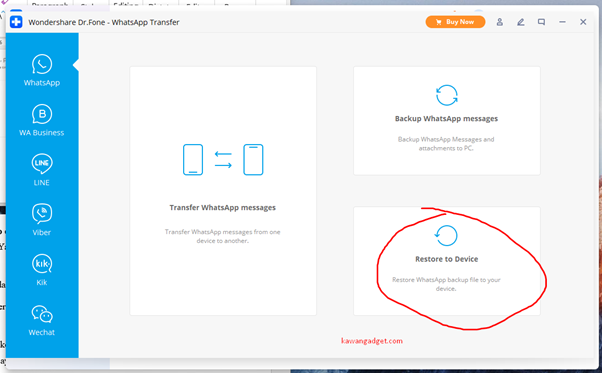Select the Wechat sidebar icon
The width and height of the screenshot is (602, 373).
point(42,314)
